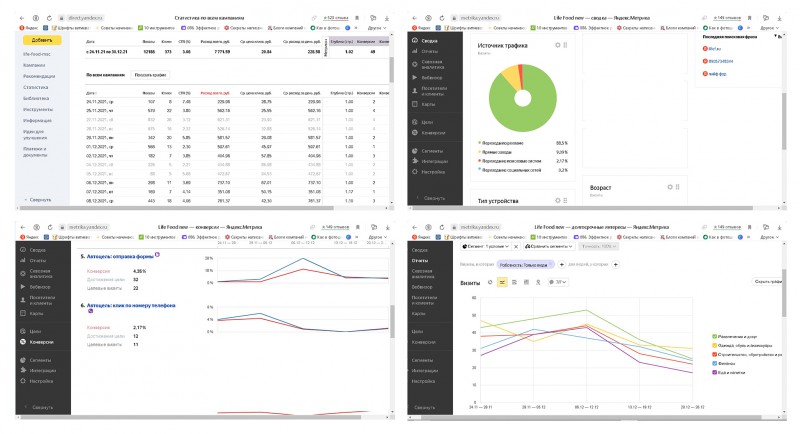
Task: Select the line chart icon next to Визиты
Action: pos(503,282)
